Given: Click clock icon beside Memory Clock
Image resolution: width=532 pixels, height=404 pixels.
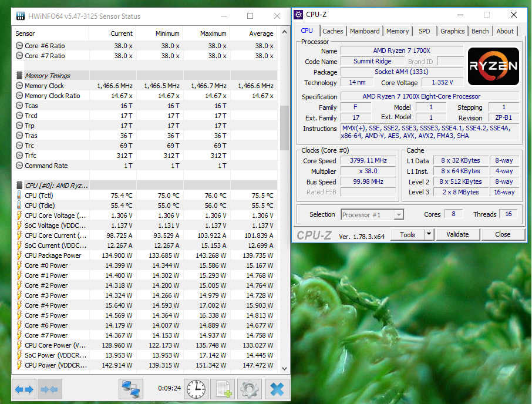Looking at the screenshot, I should coord(19,86).
